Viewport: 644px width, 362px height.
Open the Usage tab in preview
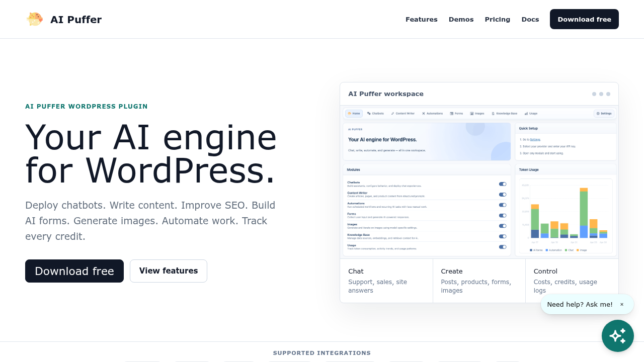[x=531, y=114]
